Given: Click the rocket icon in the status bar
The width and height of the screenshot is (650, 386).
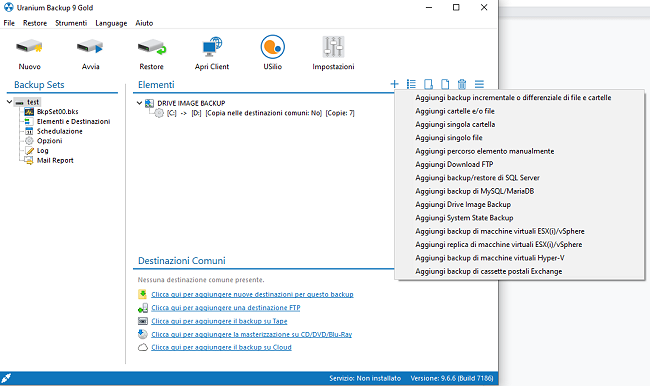Looking at the screenshot, I should pos(6,378).
